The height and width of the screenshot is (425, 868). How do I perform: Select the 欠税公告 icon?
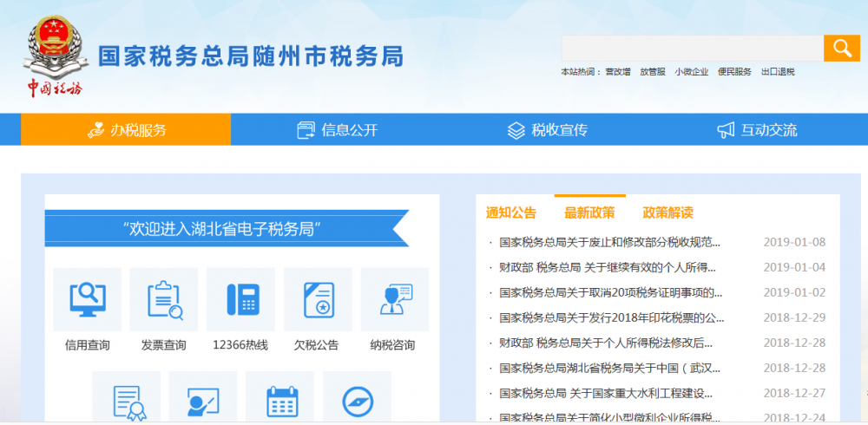coord(318,299)
